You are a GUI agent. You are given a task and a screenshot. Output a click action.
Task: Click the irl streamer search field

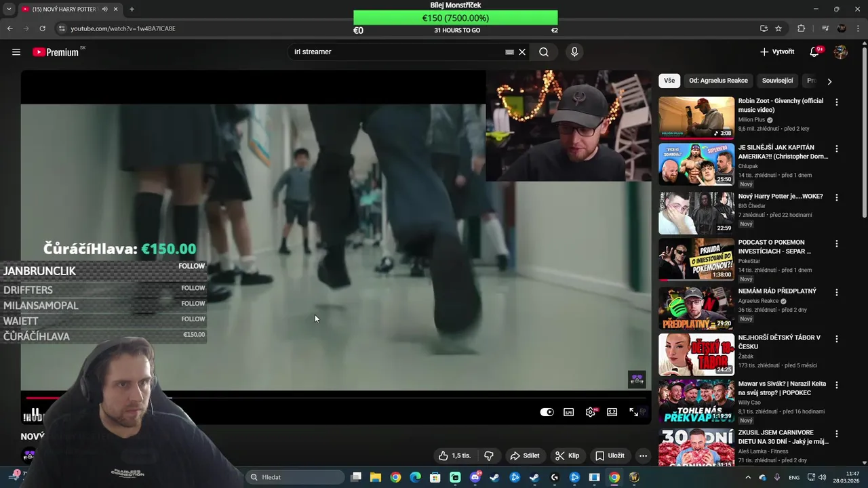pyautogui.click(x=397, y=52)
